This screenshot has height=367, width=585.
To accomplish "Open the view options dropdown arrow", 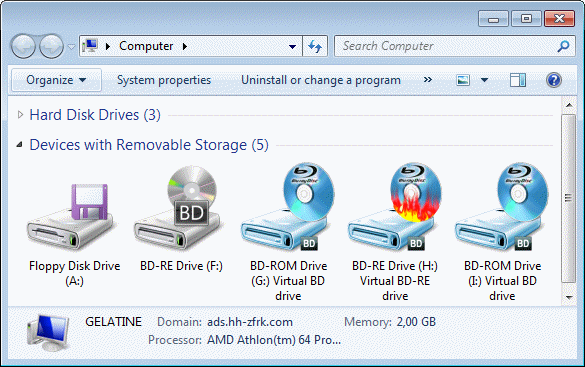I will (485, 80).
